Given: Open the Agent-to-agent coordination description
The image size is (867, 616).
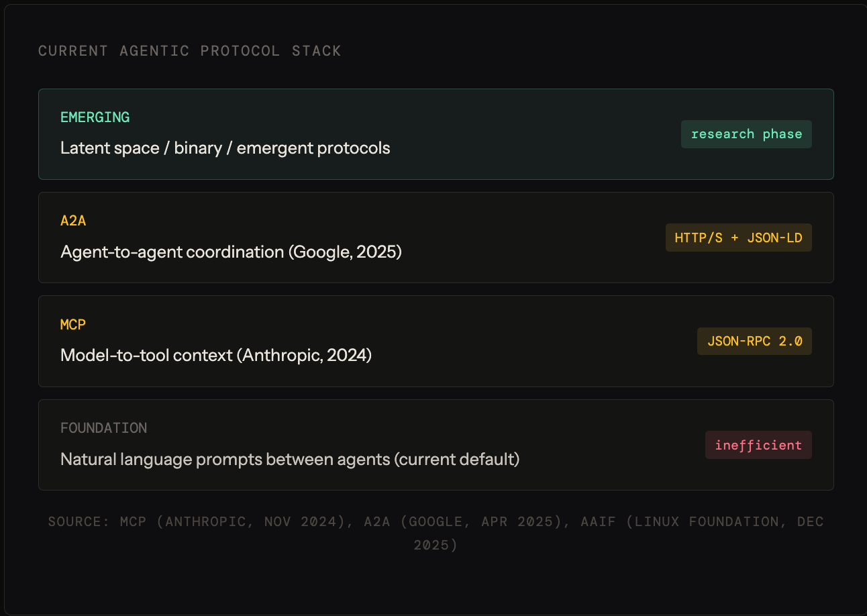Looking at the screenshot, I should point(231,252).
